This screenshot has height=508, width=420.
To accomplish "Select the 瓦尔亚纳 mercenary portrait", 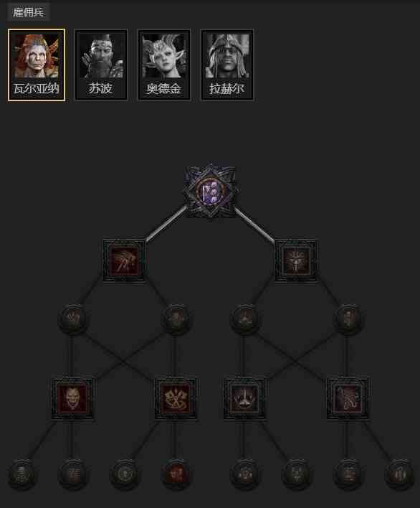I will (x=37, y=65).
